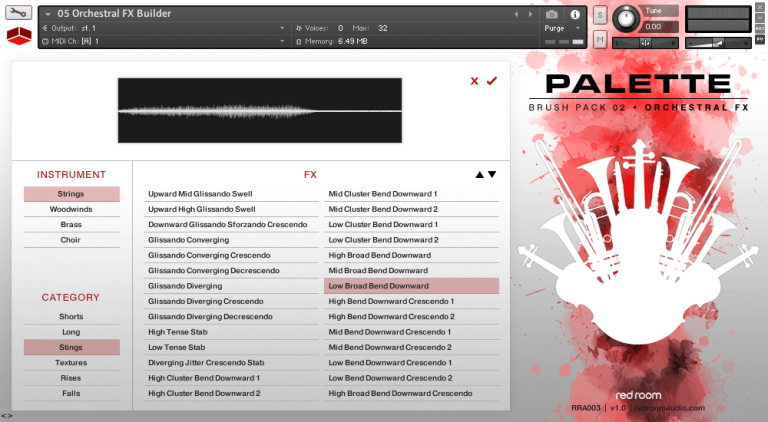Choose the Shorts category
This screenshot has height=422, width=768.
(72, 317)
